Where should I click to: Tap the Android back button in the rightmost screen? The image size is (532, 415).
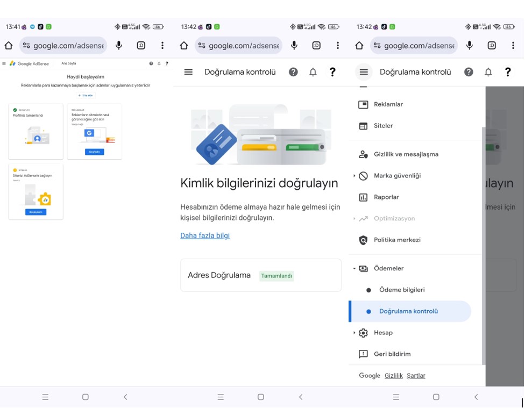tap(476, 397)
